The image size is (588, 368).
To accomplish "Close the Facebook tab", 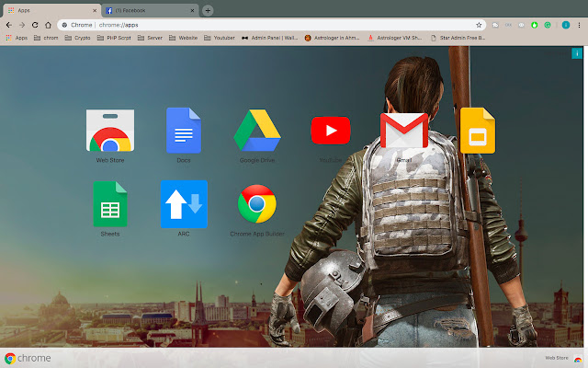I will [192, 10].
